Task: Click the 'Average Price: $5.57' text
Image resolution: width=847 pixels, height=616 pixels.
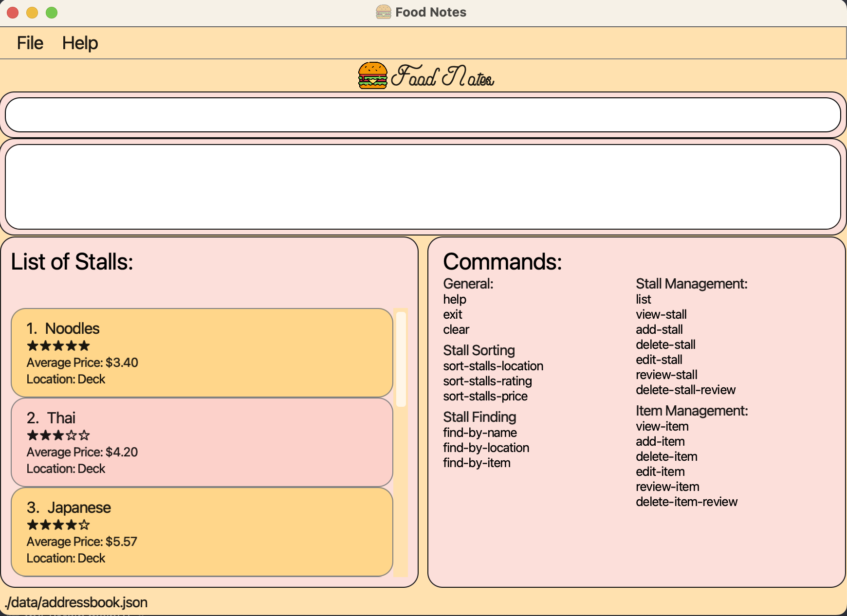Action: 82,542
